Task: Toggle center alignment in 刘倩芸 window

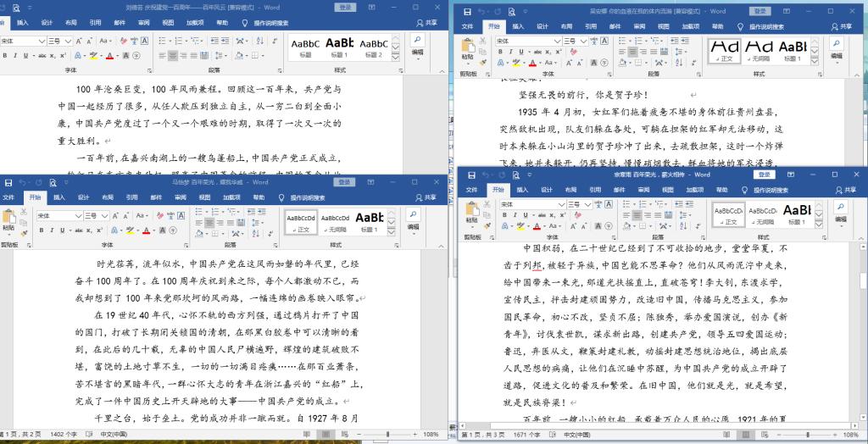Action: tap(173, 55)
